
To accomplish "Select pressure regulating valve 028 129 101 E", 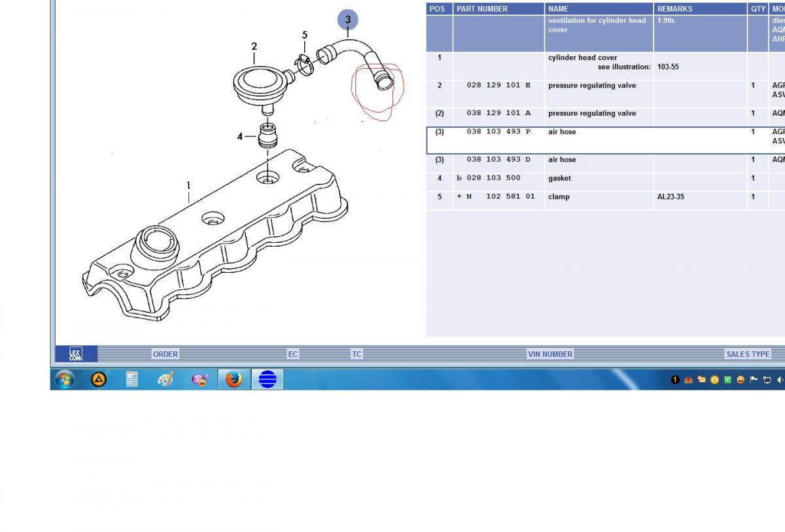I will click(x=498, y=86).
